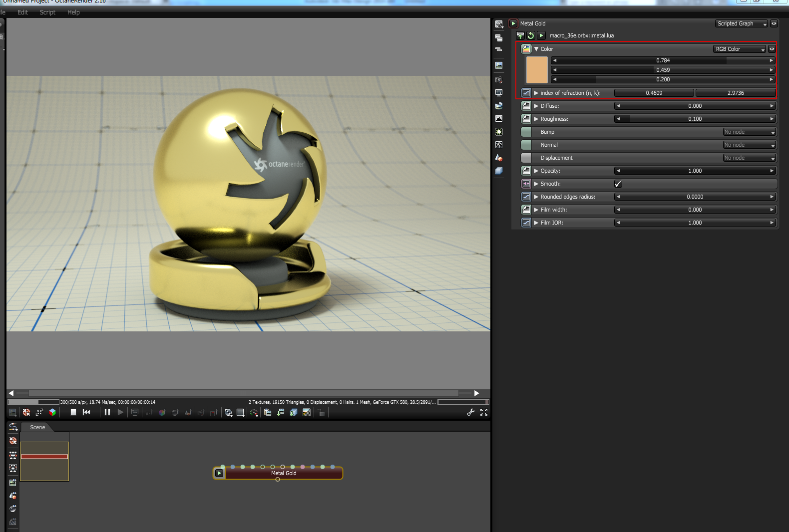The image size is (789, 532).
Task: Click the camera icon in the side strip
Action: coord(499,80)
